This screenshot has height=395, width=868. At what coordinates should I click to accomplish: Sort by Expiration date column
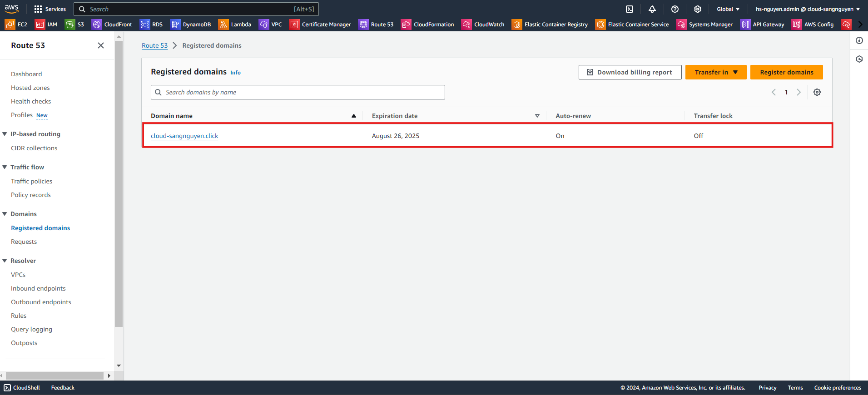point(537,116)
